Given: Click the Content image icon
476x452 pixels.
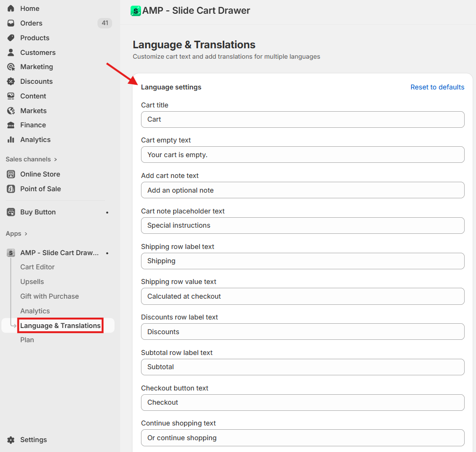Looking at the screenshot, I should click(11, 96).
